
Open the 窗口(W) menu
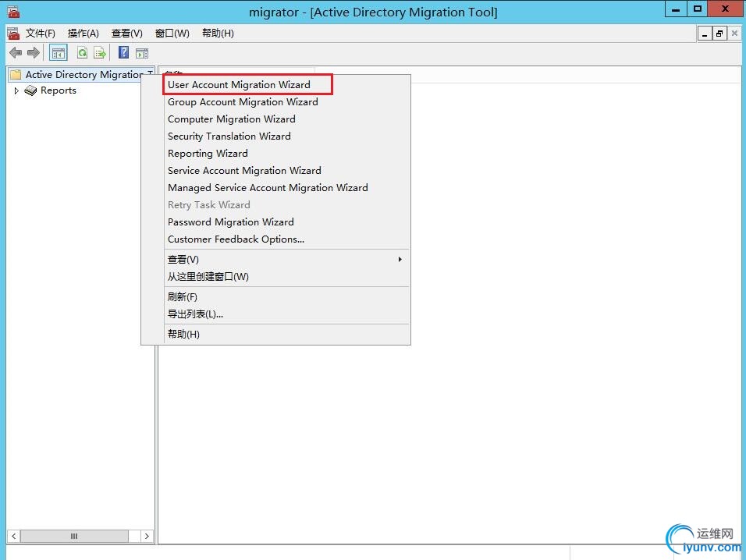172,34
